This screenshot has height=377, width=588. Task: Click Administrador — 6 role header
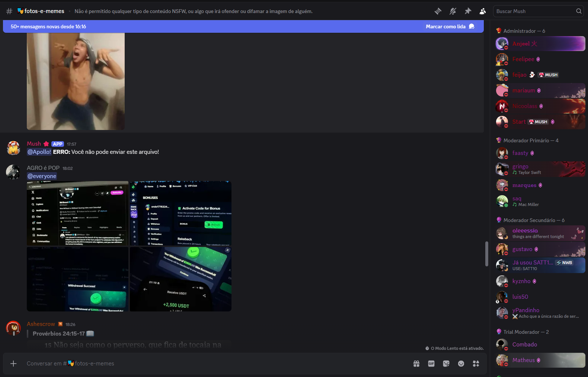[524, 31]
